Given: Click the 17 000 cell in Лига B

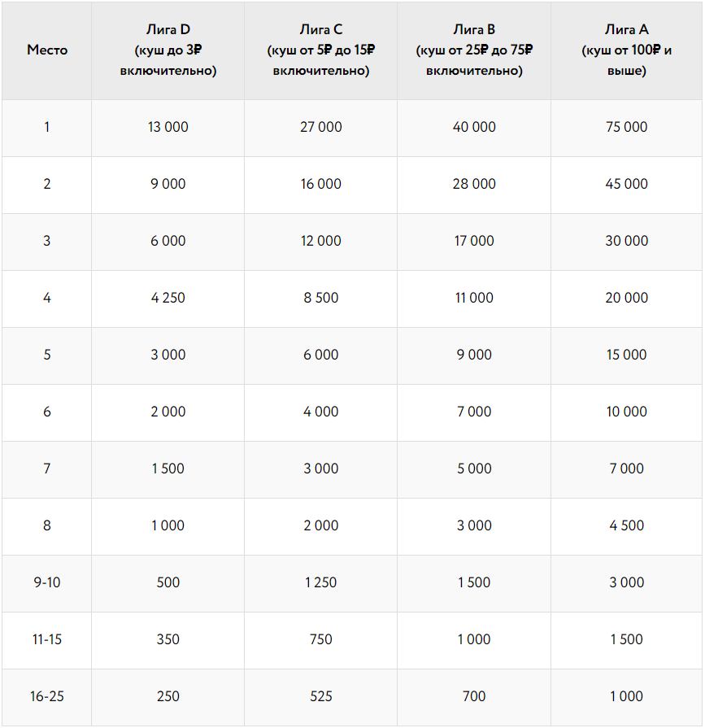Looking at the screenshot, I should click(x=474, y=241).
